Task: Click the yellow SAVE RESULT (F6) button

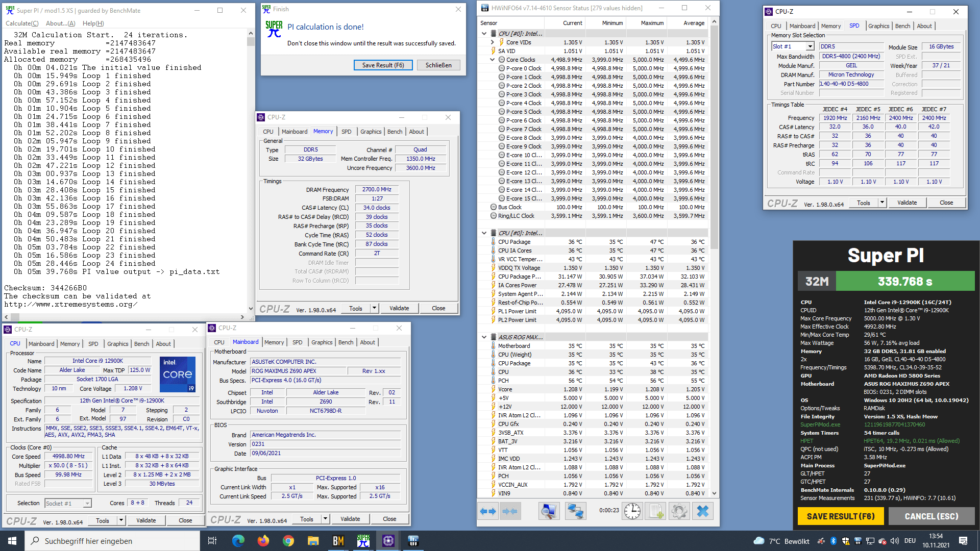Action: [841, 516]
